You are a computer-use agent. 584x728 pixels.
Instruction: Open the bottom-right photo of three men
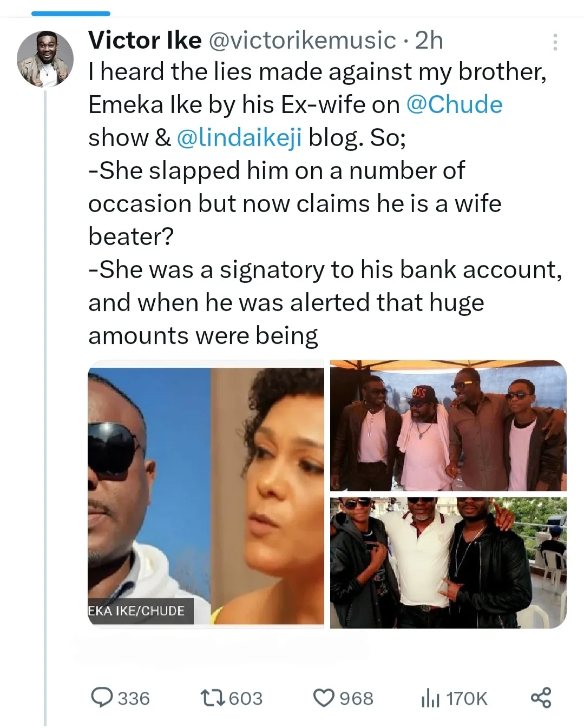tap(448, 562)
